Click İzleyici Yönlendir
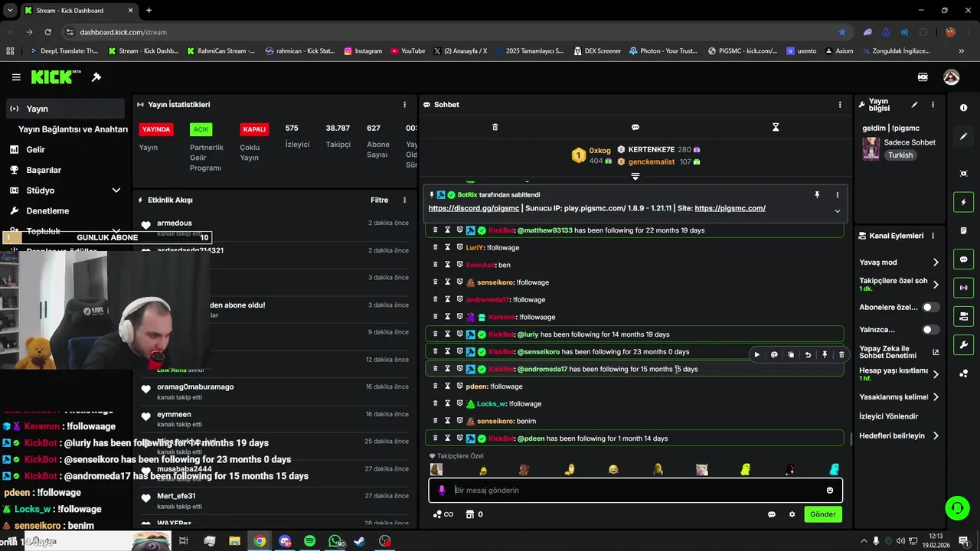The width and height of the screenshot is (980, 551). coord(888,416)
